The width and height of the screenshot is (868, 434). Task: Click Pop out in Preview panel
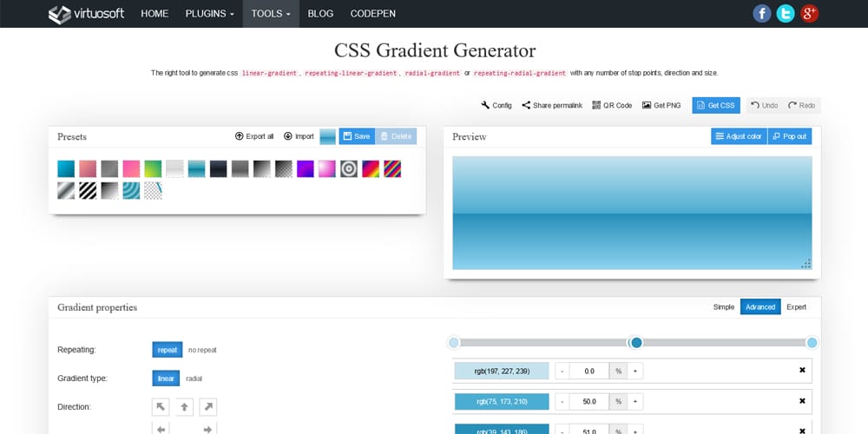pyautogui.click(x=790, y=136)
